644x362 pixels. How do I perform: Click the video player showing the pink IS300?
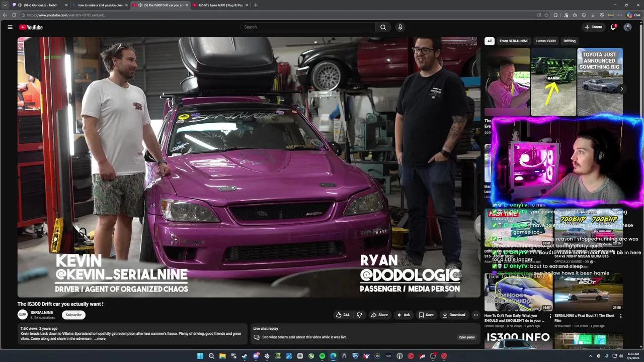point(249,167)
